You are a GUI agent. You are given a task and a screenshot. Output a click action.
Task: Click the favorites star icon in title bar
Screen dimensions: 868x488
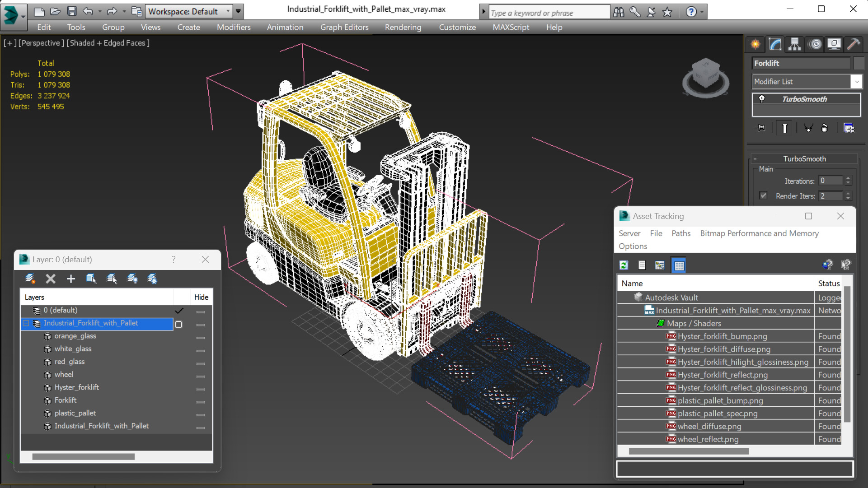pos(667,12)
